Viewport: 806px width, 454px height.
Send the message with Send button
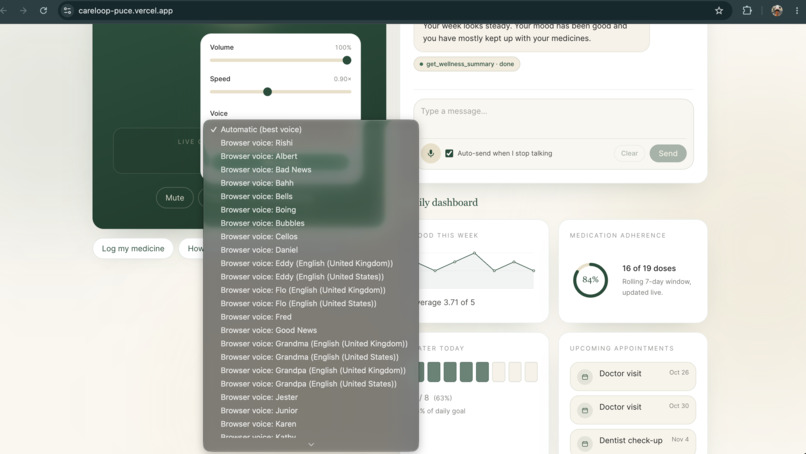[x=668, y=153]
